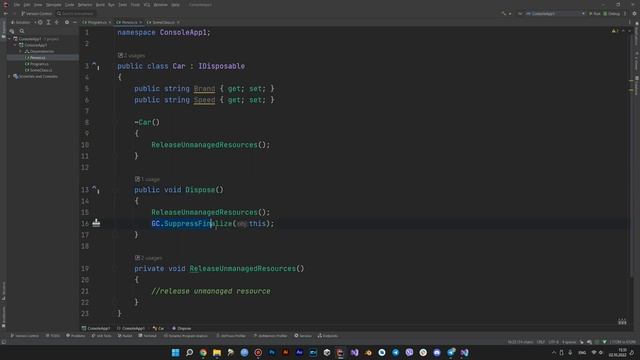Open Notifications tool window on right edge
640x360 pixels.
tap(636, 34)
